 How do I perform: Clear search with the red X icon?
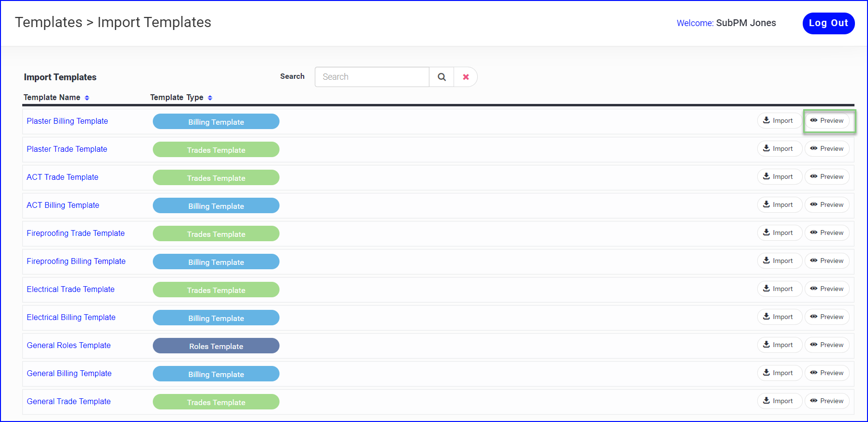coord(466,77)
